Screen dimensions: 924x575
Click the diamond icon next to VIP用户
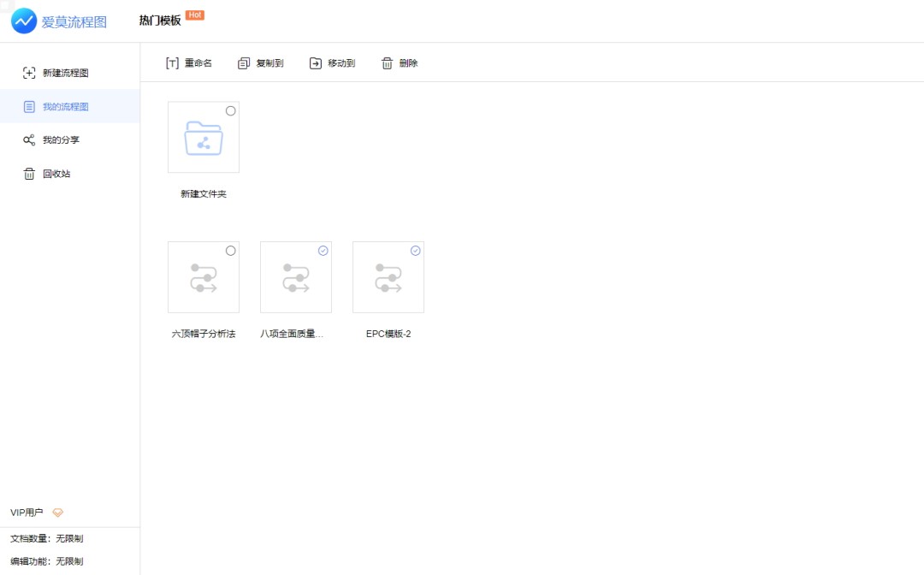[x=57, y=513]
